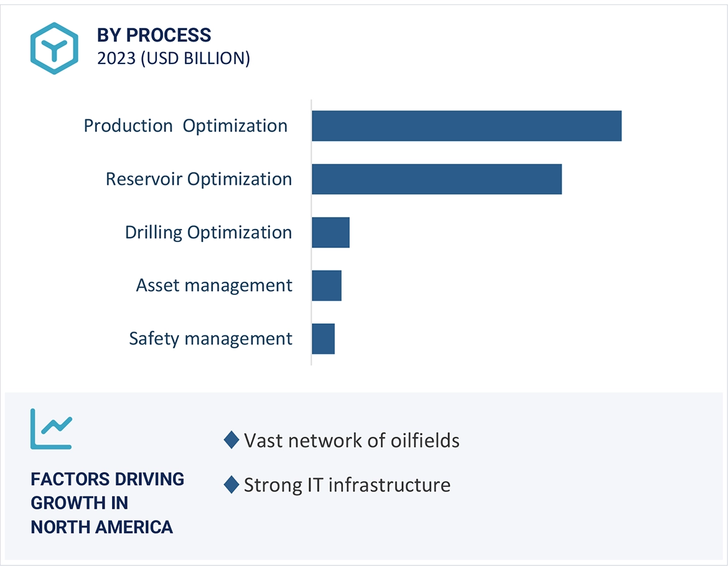Select the Strong IT infrastructure text
728x566 pixels.
tap(347, 485)
